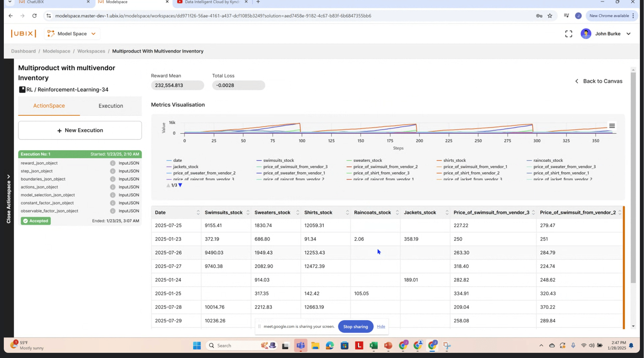Click Reward Mean value 232,554.813
The height and width of the screenshot is (358, 644).
[x=177, y=85]
